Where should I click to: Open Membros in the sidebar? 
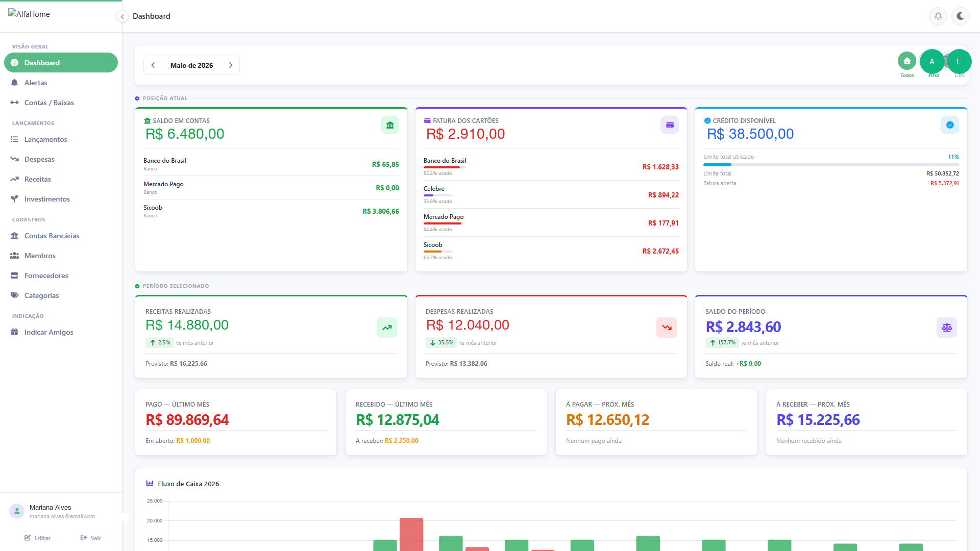61,256
